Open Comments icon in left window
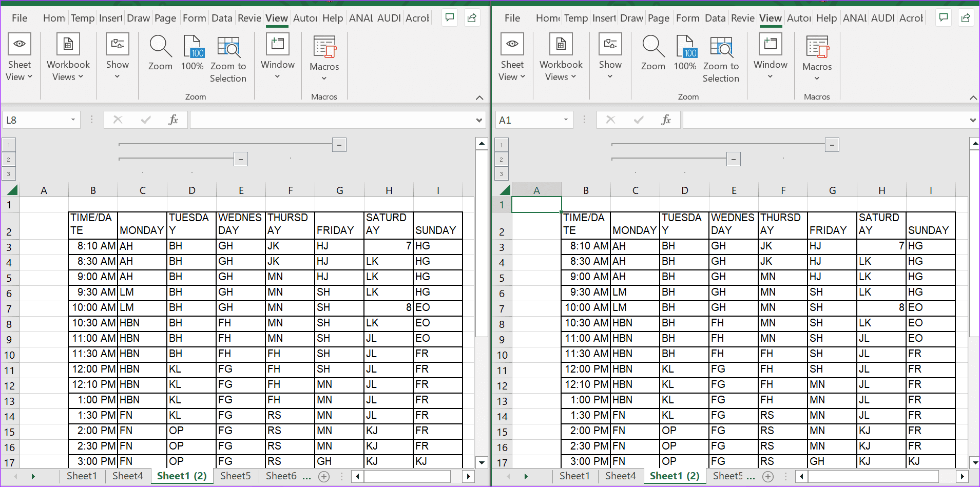 (450, 18)
